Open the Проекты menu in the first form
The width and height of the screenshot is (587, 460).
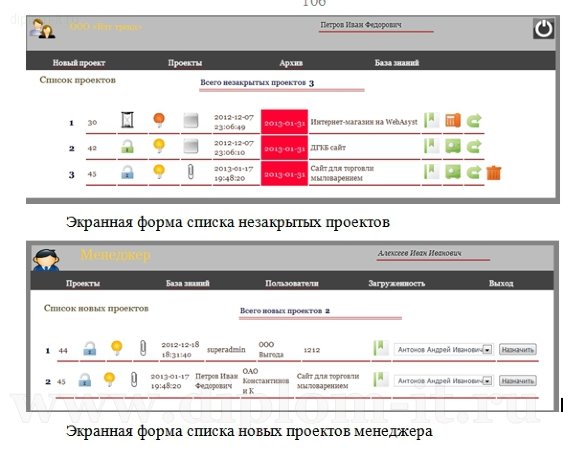click(185, 63)
